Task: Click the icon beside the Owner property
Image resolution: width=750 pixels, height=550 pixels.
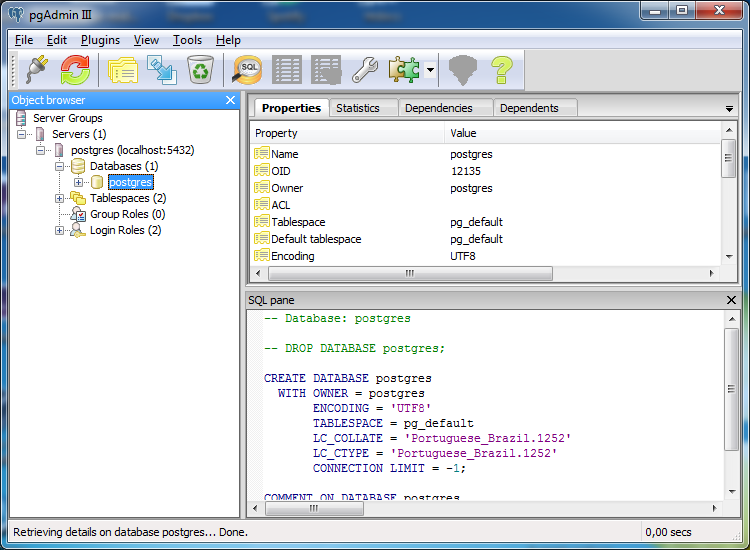Action: [x=262, y=187]
